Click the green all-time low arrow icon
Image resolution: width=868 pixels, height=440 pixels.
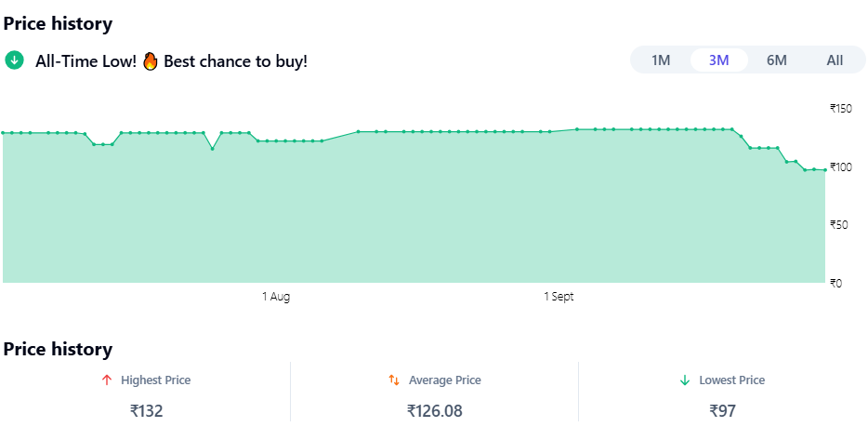14,60
